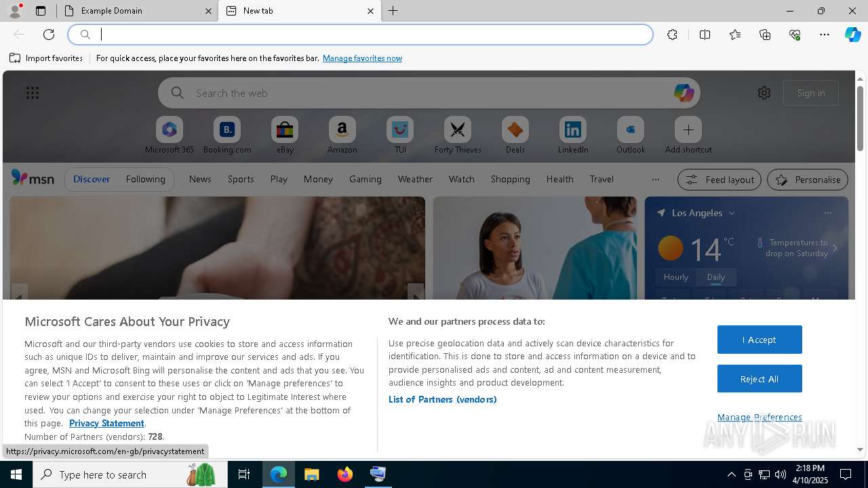Viewport: 868px width, 488px height.
Task: Open page settings gear icon
Action: tap(764, 93)
